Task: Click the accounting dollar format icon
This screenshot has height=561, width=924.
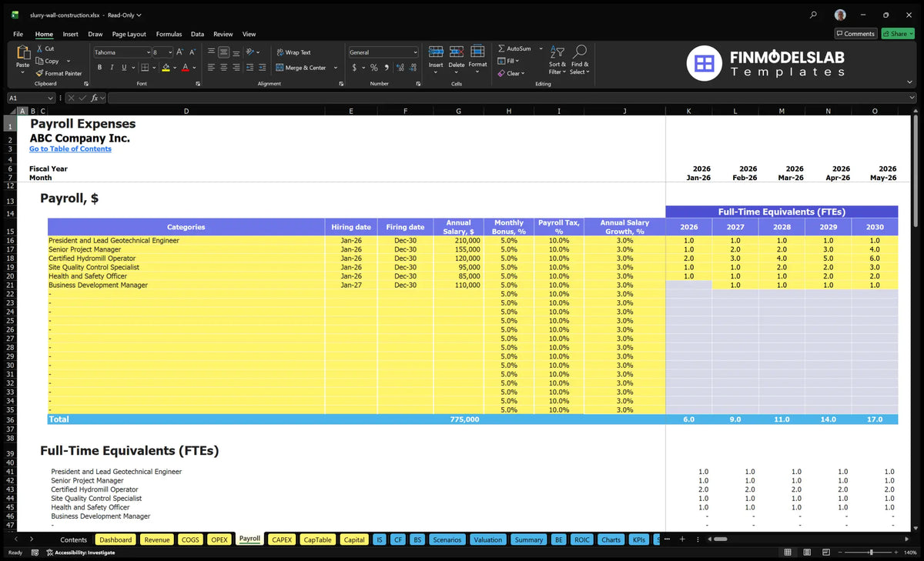Action: point(354,68)
